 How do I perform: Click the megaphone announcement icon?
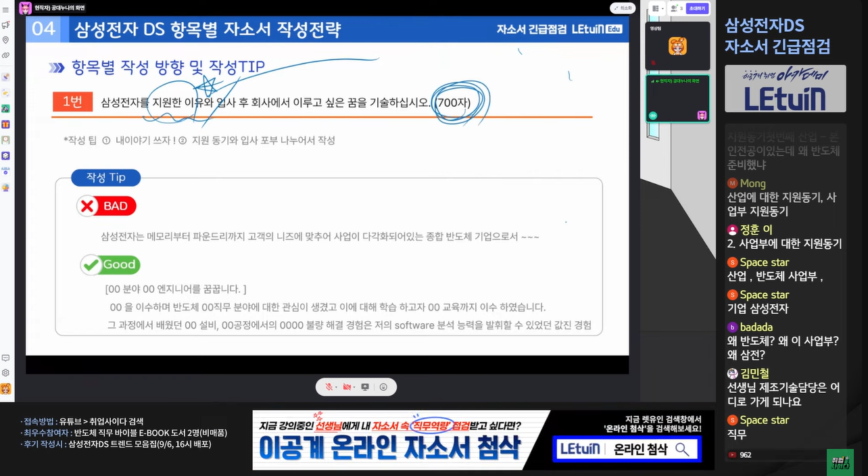(x=5, y=25)
